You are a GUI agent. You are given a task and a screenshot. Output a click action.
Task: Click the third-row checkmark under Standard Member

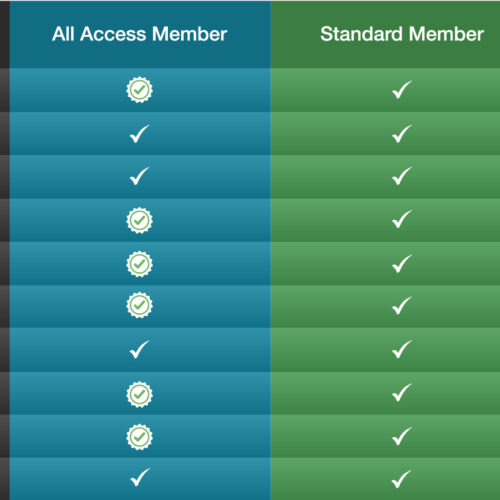[402, 176]
